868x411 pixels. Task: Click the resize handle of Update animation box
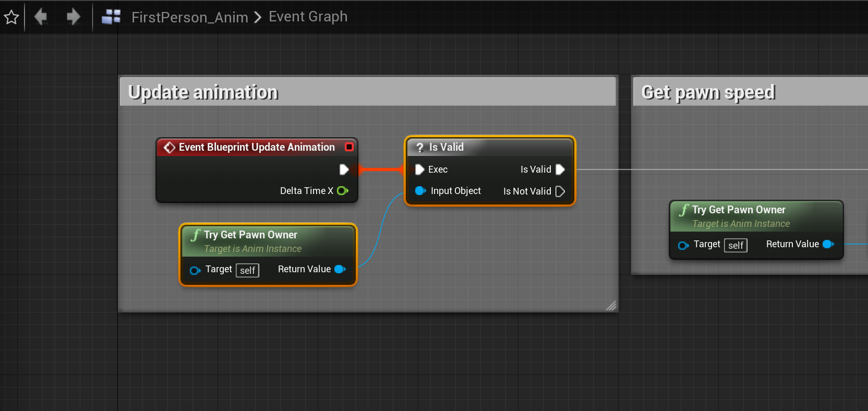[x=611, y=306]
